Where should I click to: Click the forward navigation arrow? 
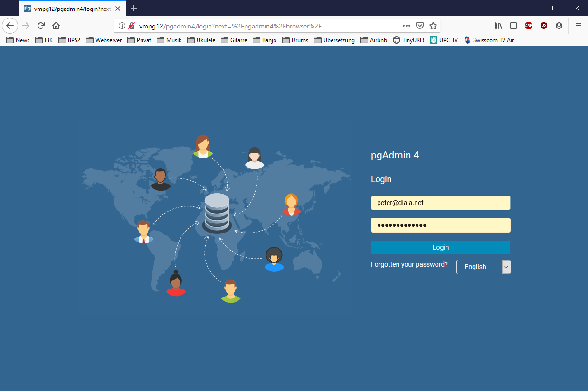click(26, 26)
